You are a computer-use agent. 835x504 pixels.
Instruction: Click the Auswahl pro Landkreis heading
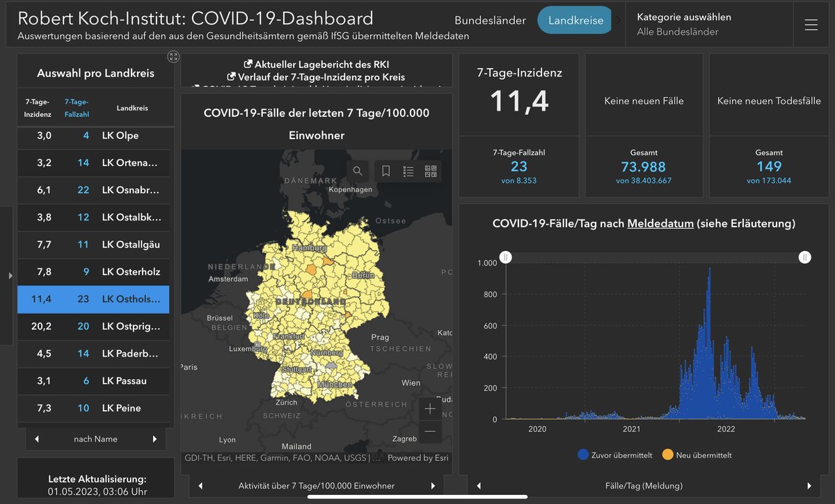click(96, 73)
